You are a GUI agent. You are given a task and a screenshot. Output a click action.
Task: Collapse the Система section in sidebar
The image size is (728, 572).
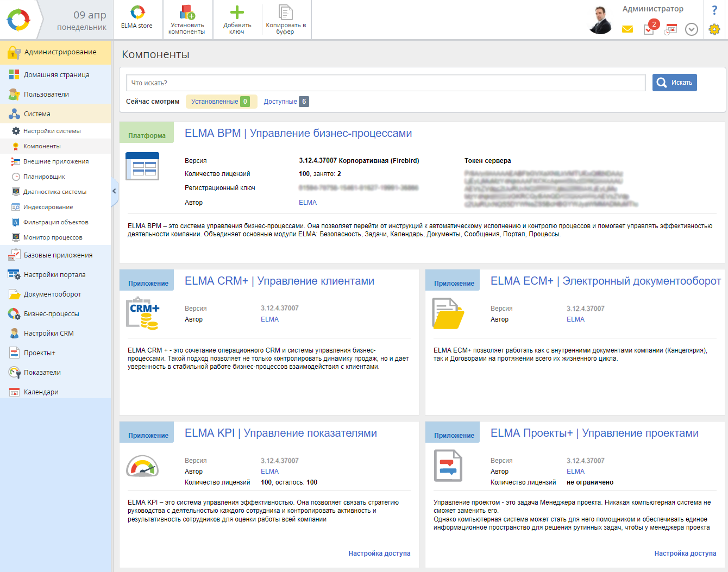pyautogui.click(x=37, y=114)
